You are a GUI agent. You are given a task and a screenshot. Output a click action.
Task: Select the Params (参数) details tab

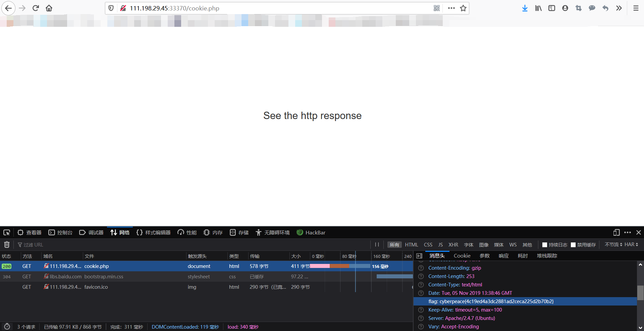[x=485, y=256]
